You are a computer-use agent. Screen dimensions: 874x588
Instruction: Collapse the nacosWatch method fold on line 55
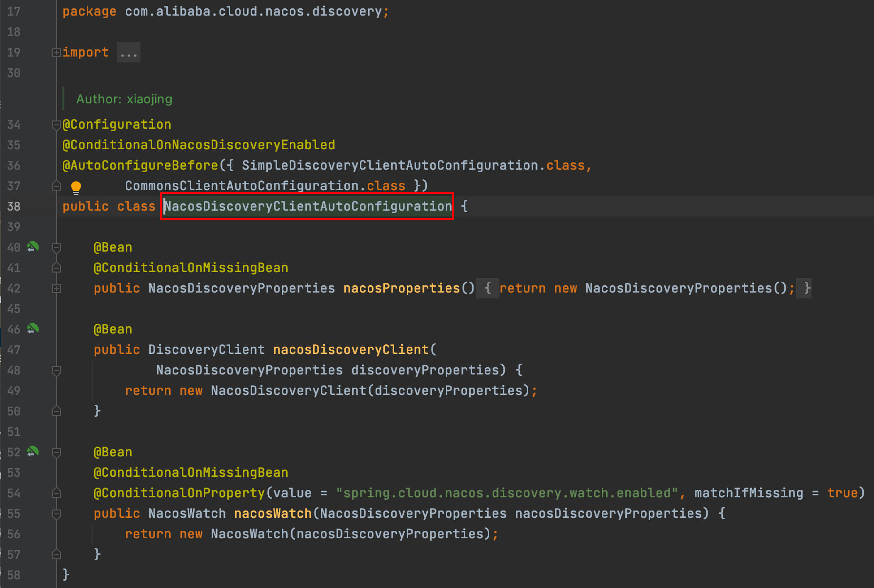click(57, 514)
